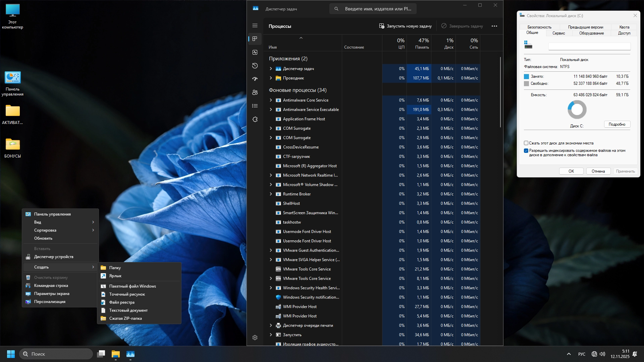This screenshot has width=644, height=362.
Task: Open Task Manager settings gear
Action: [x=255, y=338]
